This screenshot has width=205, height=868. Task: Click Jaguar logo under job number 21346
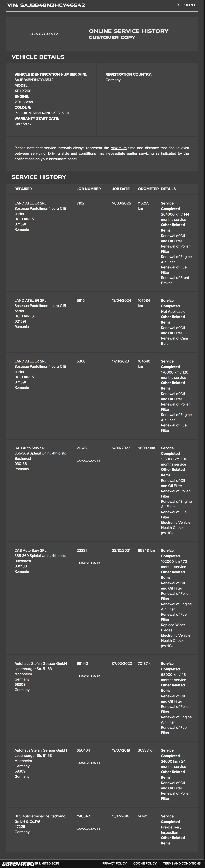(x=88, y=461)
